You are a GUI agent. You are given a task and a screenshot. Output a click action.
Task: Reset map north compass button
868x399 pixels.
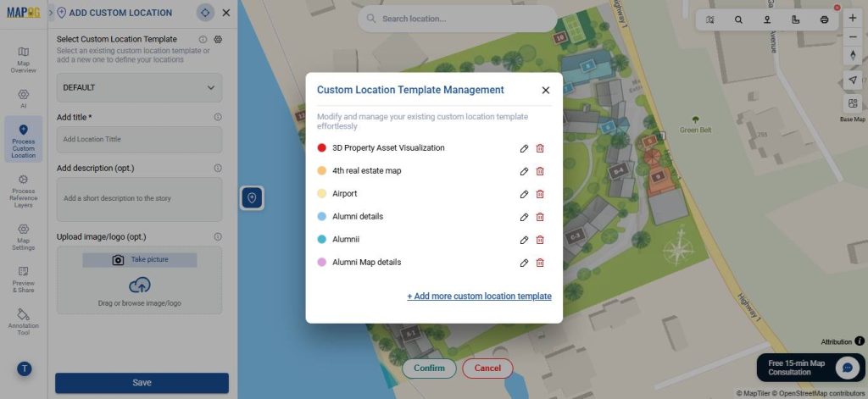(853, 55)
